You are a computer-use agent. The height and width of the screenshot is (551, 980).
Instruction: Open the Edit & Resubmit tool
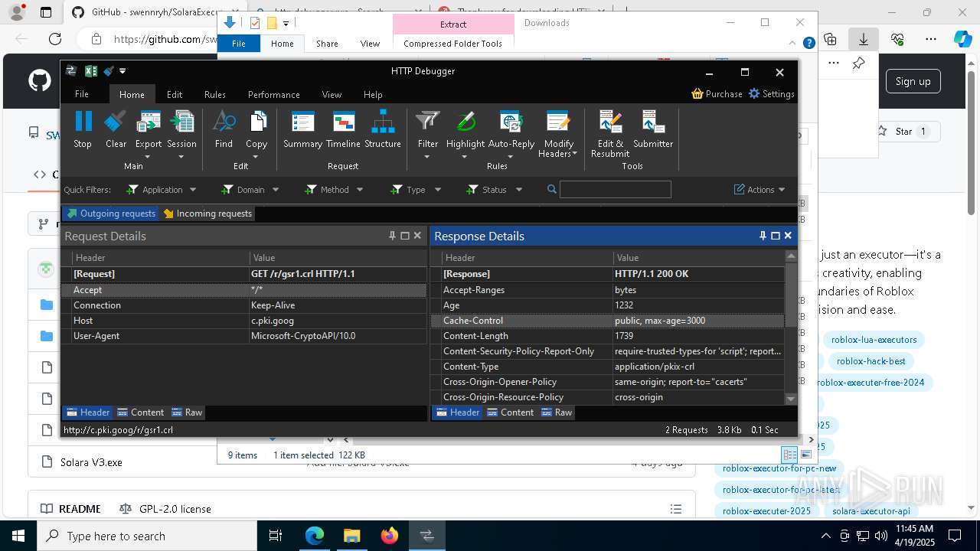610,133
